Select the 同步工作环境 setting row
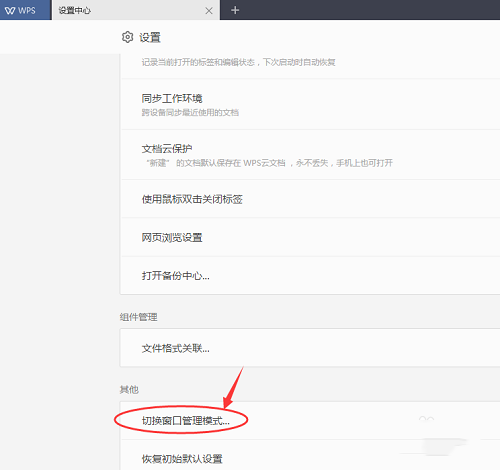Image resolution: width=500 pixels, height=470 pixels. click(x=310, y=104)
